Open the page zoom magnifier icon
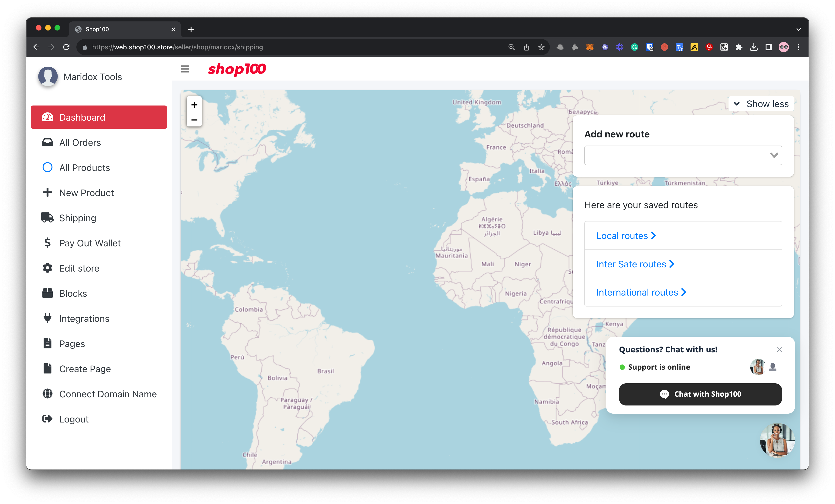835x504 pixels. point(511,47)
